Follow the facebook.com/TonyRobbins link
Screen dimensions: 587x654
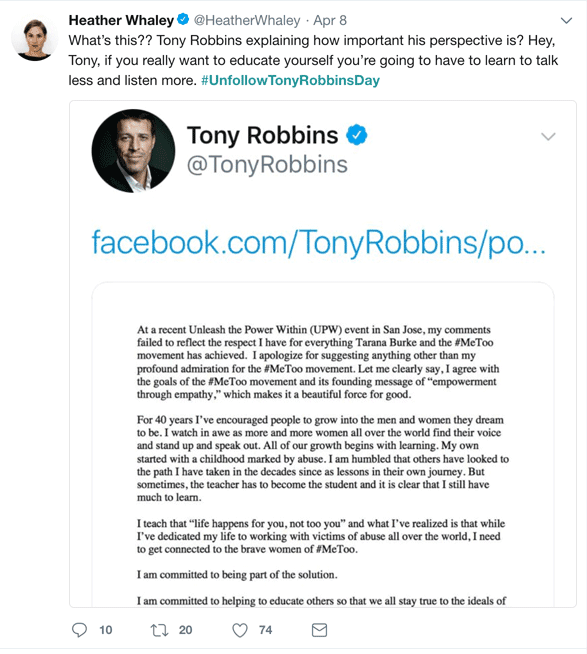pyautogui.click(x=318, y=242)
